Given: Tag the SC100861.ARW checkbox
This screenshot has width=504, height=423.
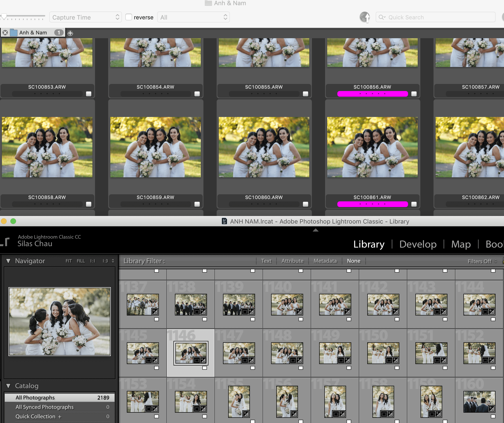Looking at the screenshot, I should (414, 204).
